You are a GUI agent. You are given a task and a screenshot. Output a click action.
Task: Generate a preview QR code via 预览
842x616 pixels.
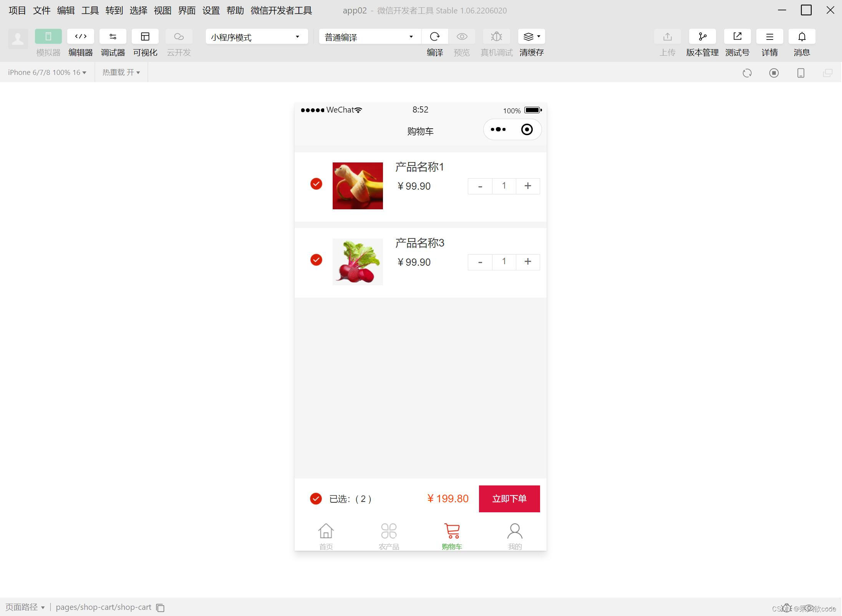coord(462,36)
